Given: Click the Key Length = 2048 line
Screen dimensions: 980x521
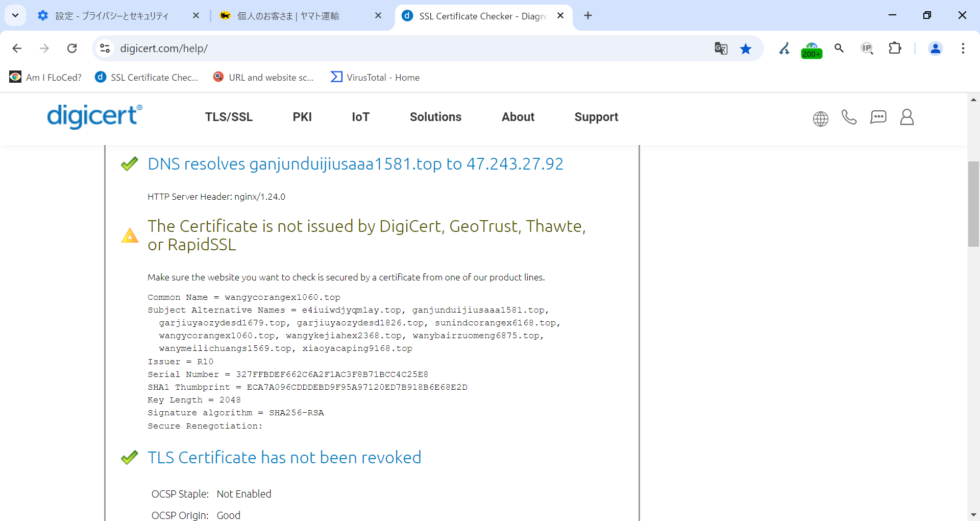Looking at the screenshot, I should [x=194, y=400].
